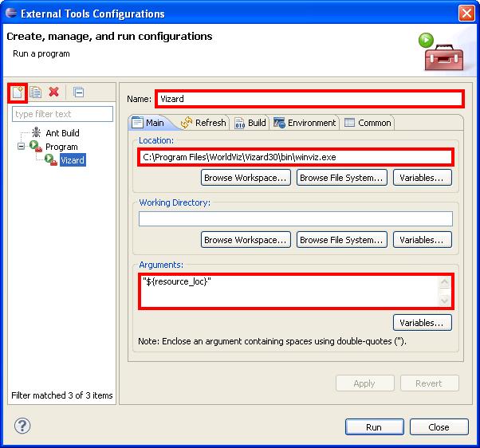Select Ant Build in the configuration tree

[62, 133]
